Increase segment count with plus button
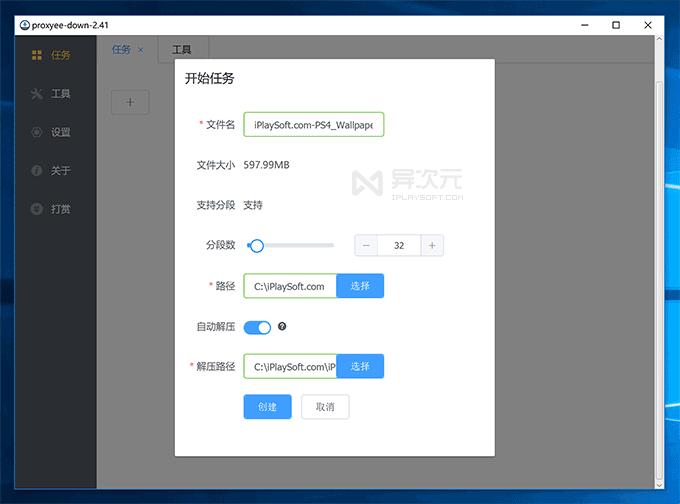680x504 pixels. point(432,245)
